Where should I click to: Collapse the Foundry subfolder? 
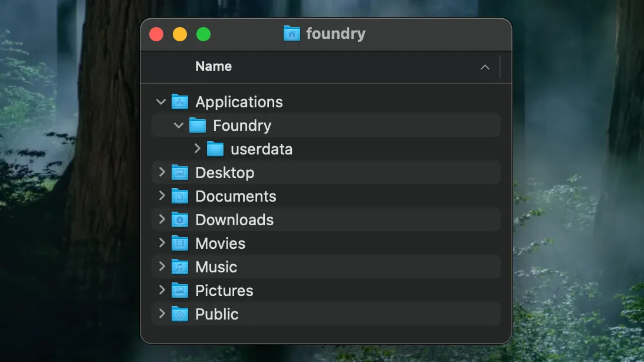pyautogui.click(x=179, y=125)
